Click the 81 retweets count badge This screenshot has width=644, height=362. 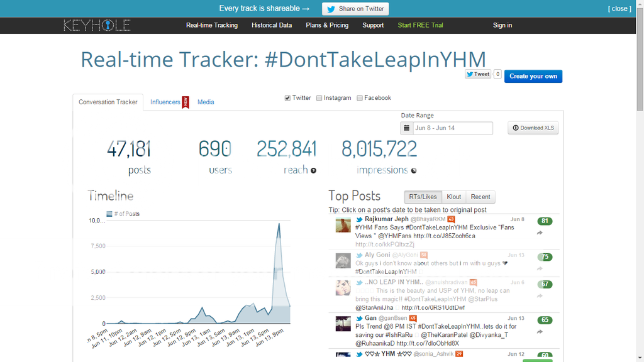pyautogui.click(x=545, y=221)
